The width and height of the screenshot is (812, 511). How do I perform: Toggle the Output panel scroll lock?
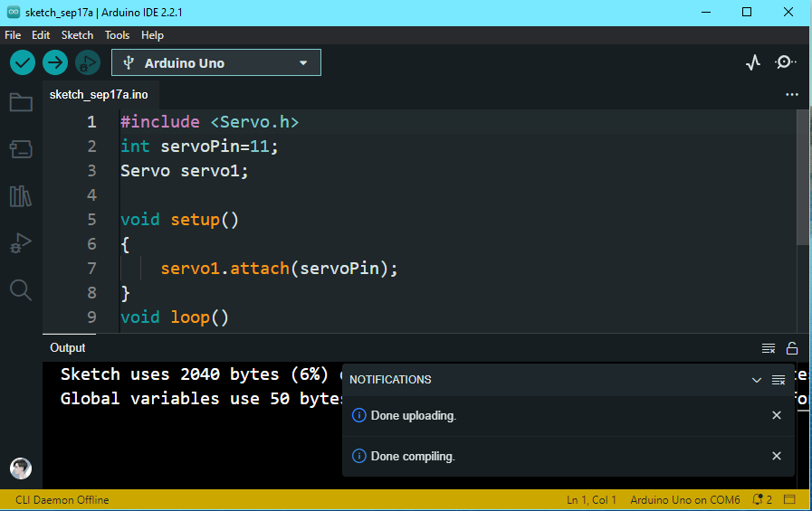pyautogui.click(x=792, y=348)
